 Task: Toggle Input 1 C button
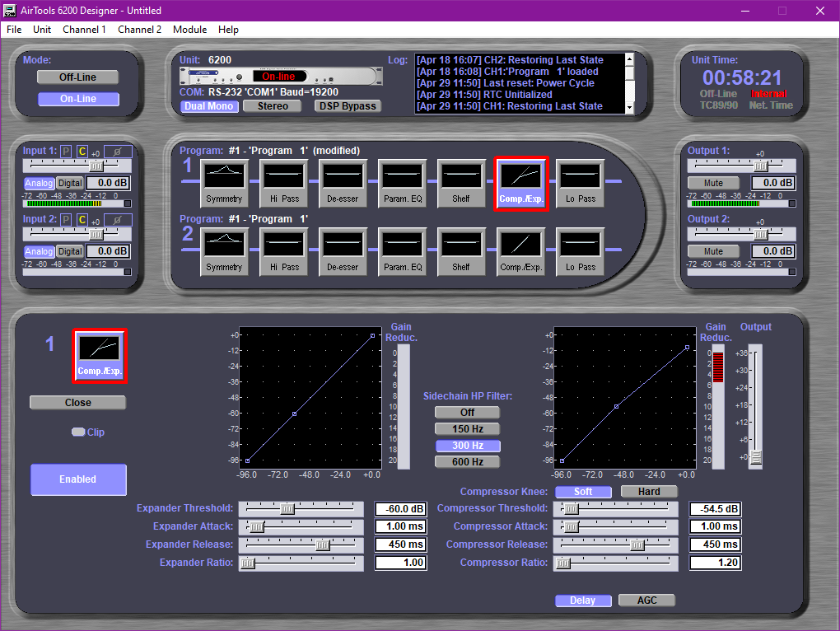click(x=82, y=152)
